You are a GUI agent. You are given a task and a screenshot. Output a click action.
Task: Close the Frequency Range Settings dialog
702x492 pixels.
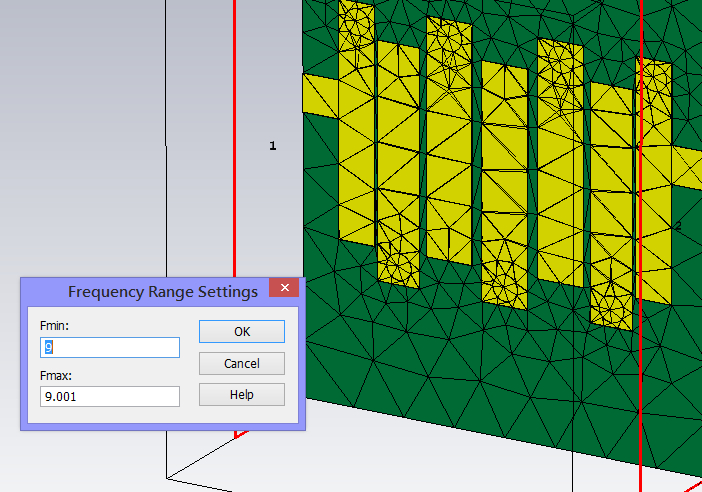click(x=284, y=287)
